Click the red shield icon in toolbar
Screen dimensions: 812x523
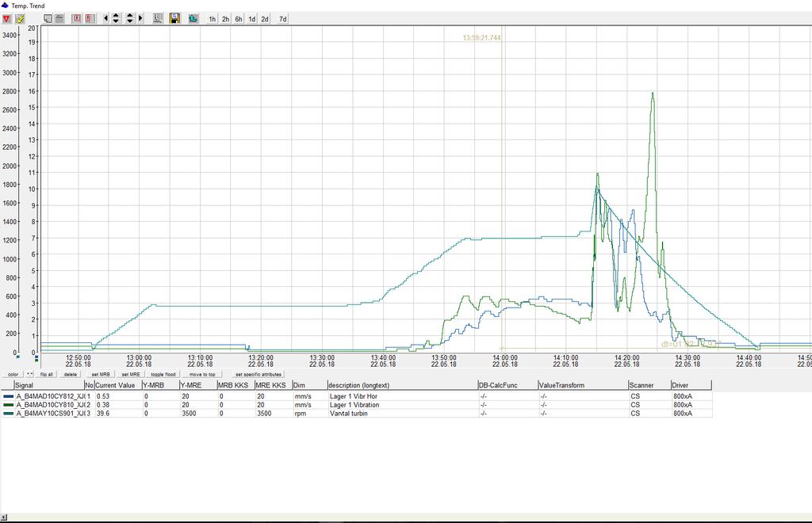coord(6,19)
